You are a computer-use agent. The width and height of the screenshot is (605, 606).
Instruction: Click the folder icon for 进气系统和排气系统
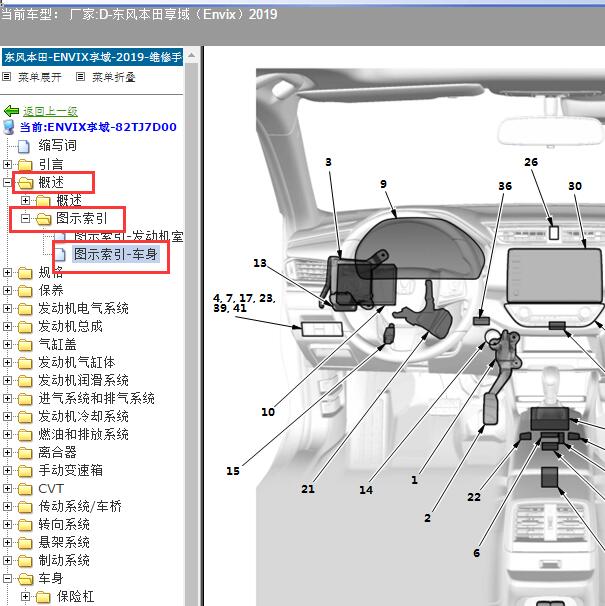click(x=25, y=399)
